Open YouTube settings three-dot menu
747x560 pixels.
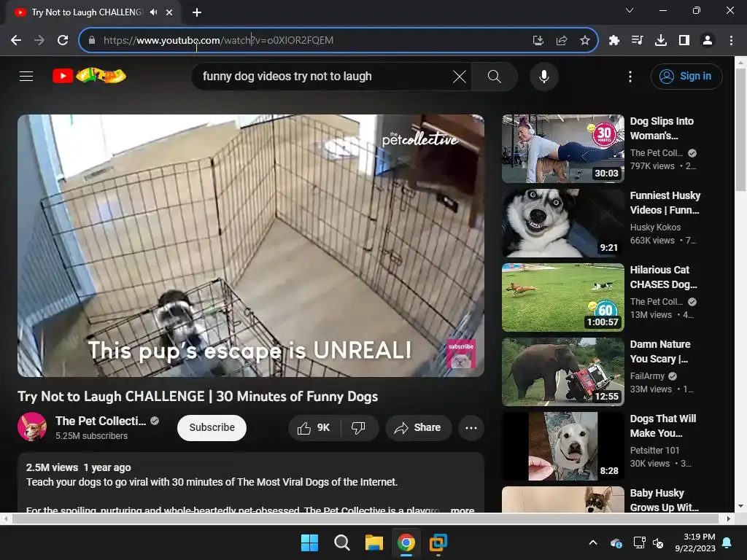coord(630,76)
